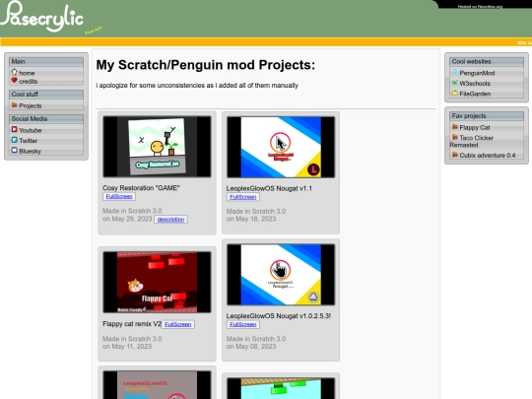Click the "Cool stuff" section header

46,94
